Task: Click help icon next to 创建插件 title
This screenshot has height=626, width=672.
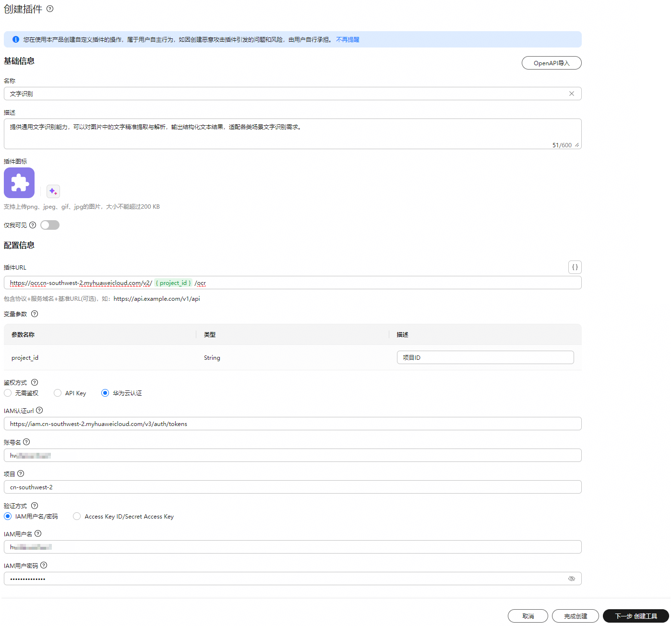Action: click(x=50, y=9)
